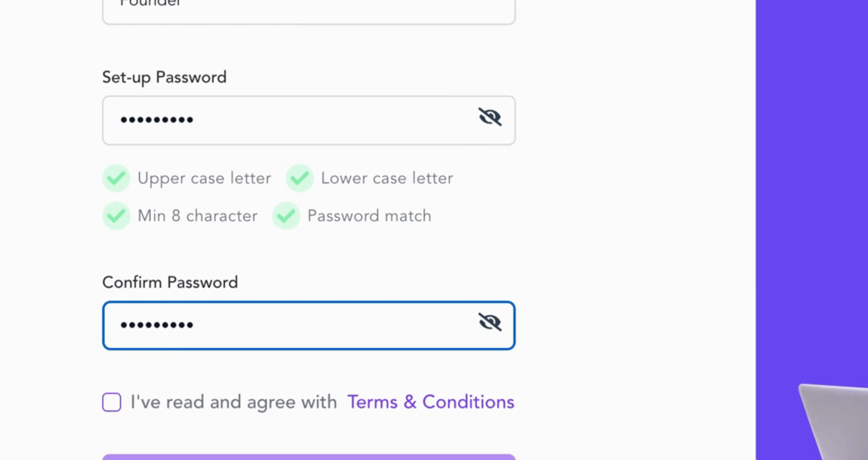Image resolution: width=868 pixels, height=460 pixels.
Task: Click the Min 8 character checkmark icon
Action: point(116,216)
